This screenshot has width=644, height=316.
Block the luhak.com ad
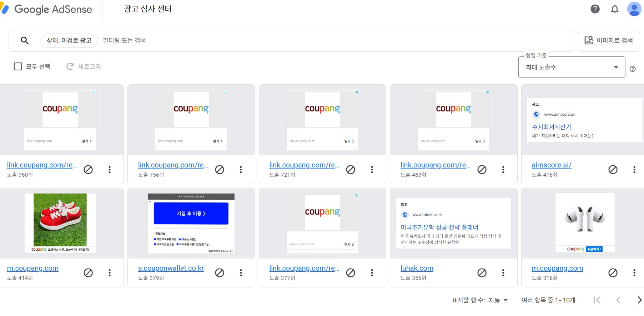coord(482,273)
